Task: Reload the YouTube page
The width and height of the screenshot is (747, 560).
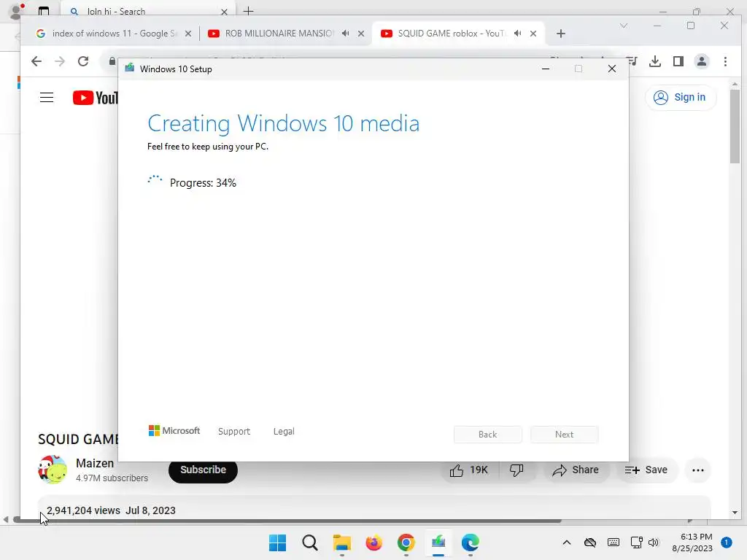Action: [x=83, y=61]
